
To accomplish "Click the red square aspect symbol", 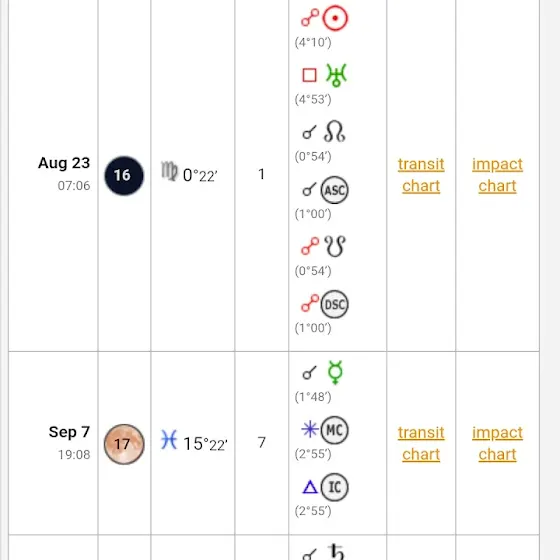I will (309, 75).
